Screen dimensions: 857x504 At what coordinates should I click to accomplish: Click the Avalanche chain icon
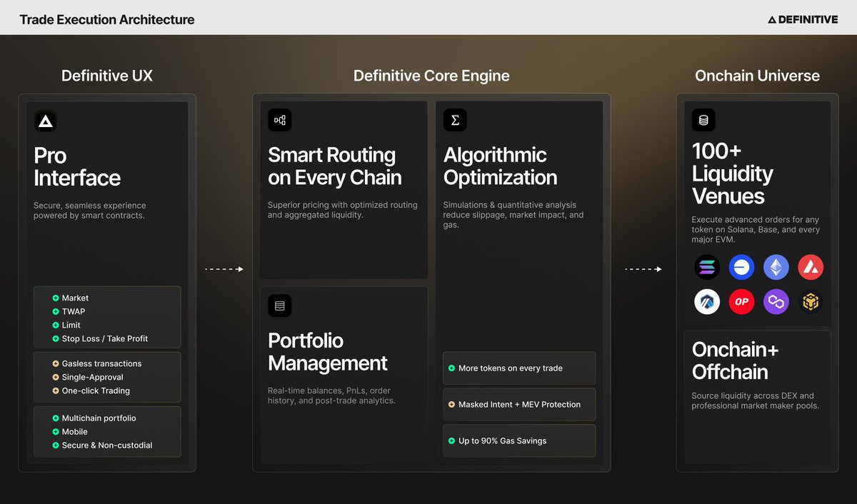click(x=811, y=267)
